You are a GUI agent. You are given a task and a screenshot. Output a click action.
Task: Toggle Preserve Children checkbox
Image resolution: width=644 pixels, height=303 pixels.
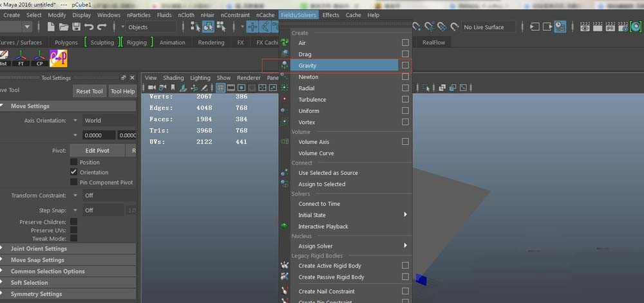click(74, 221)
